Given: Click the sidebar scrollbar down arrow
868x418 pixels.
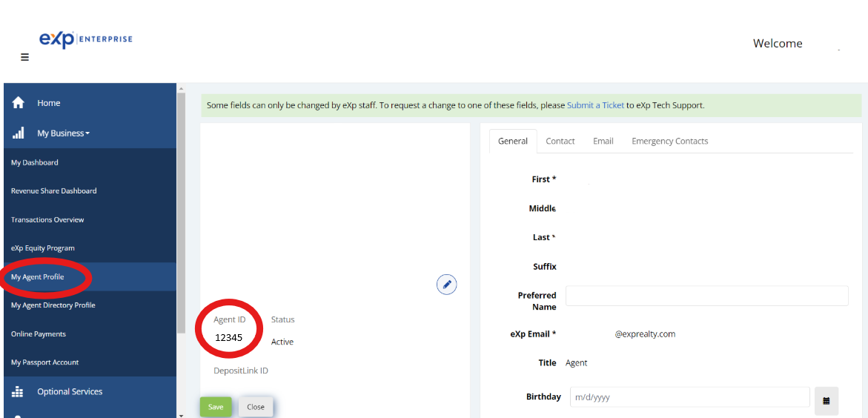Looking at the screenshot, I should 181,414.
